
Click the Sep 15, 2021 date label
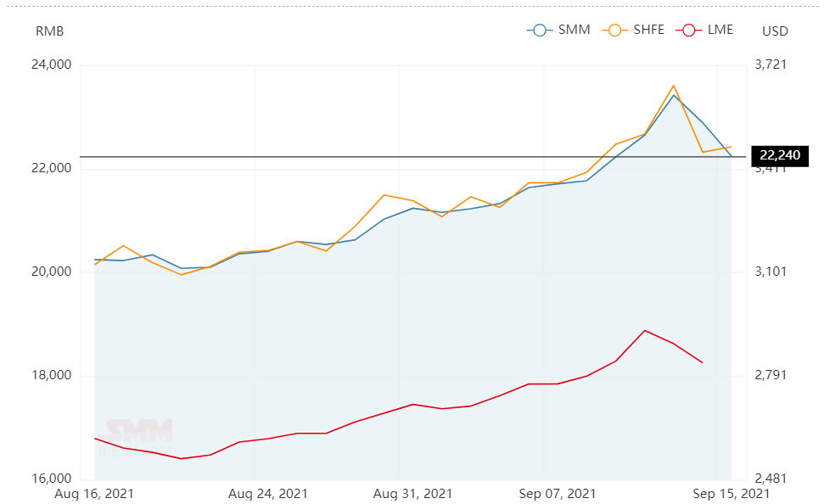coord(732,493)
